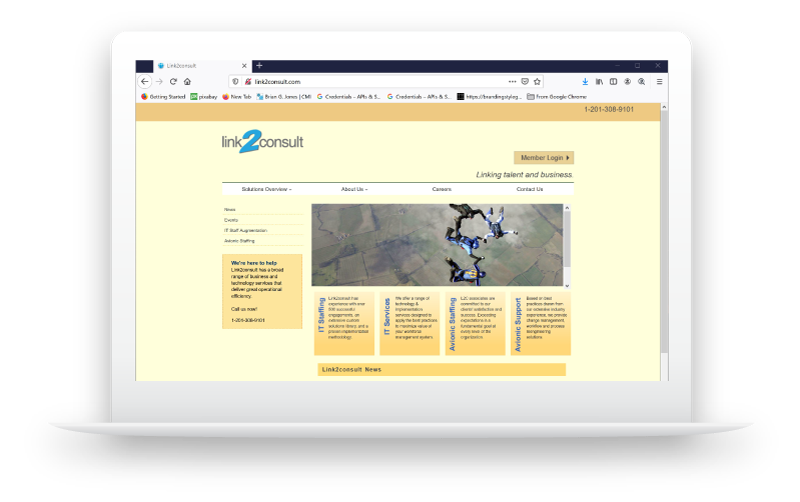Viewport: 800px width, 502px height.
Task: Bookmark this page with the star icon
Action: pyautogui.click(x=537, y=81)
